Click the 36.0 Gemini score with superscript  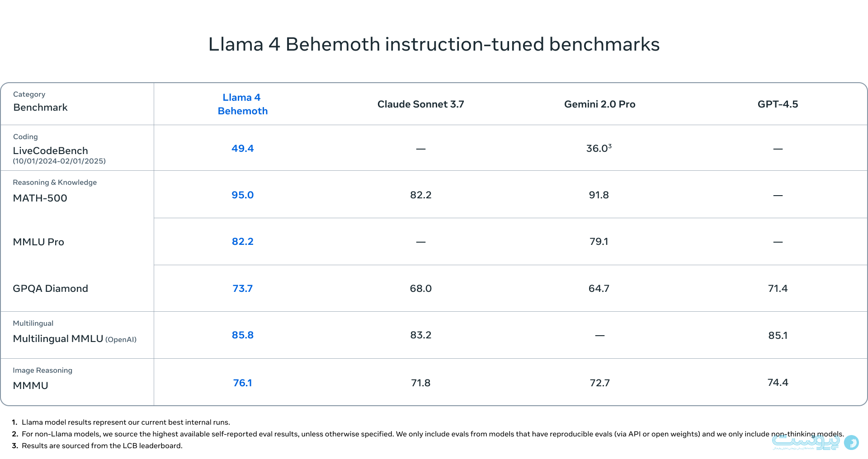599,149
